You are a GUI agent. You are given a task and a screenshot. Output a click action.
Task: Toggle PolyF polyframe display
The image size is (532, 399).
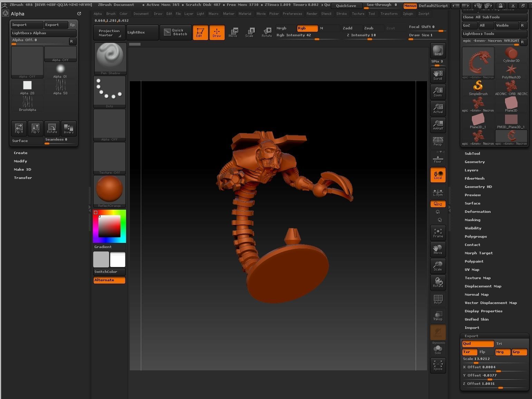tap(438, 299)
